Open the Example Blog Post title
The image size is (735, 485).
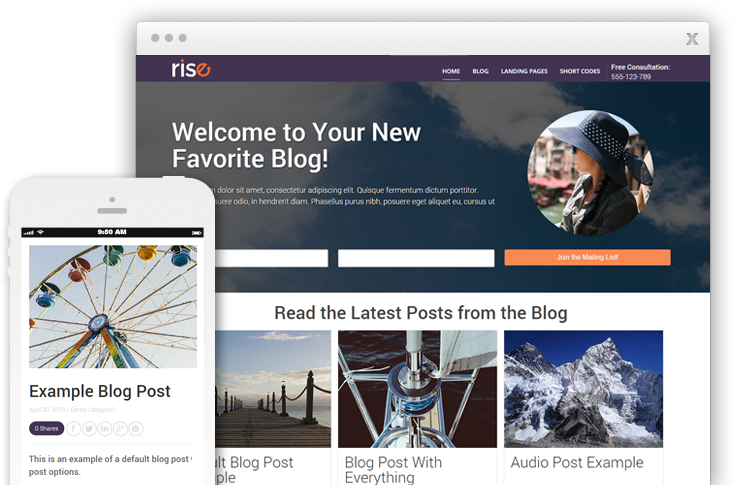[x=100, y=391]
